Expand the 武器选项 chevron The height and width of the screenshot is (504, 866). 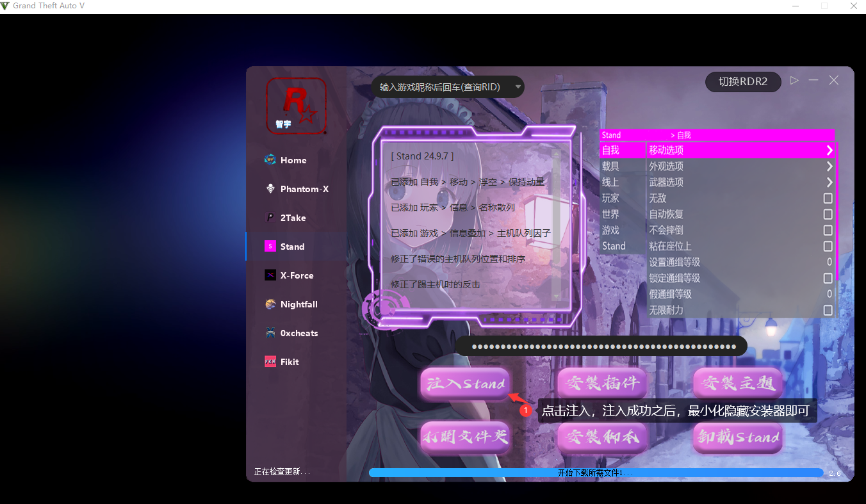(x=829, y=183)
